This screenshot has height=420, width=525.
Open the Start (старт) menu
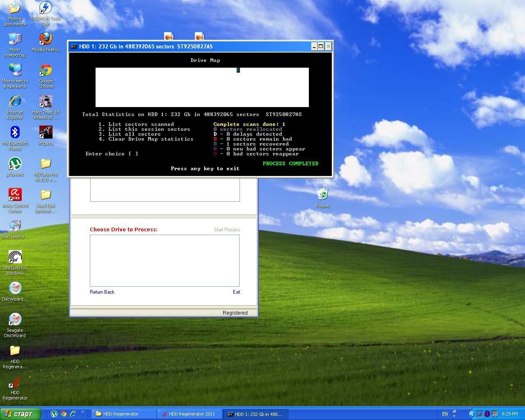[x=21, y=414]
